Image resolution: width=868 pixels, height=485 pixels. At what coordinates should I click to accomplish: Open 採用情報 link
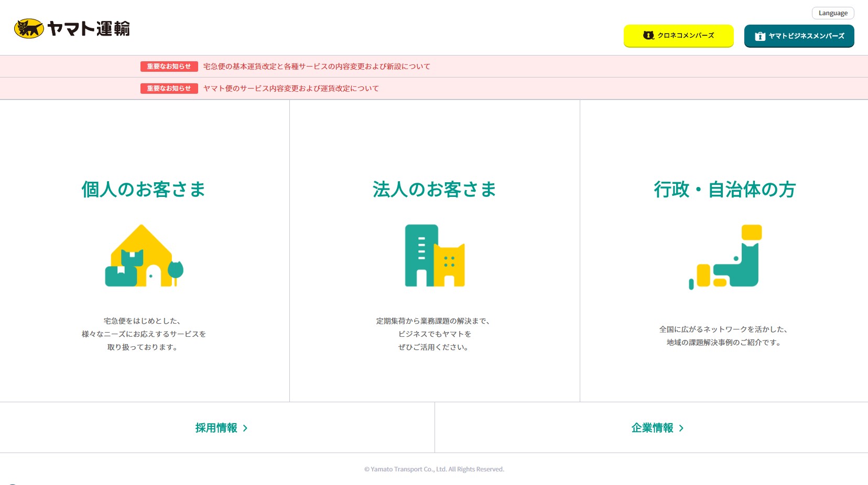coord(216,428)
